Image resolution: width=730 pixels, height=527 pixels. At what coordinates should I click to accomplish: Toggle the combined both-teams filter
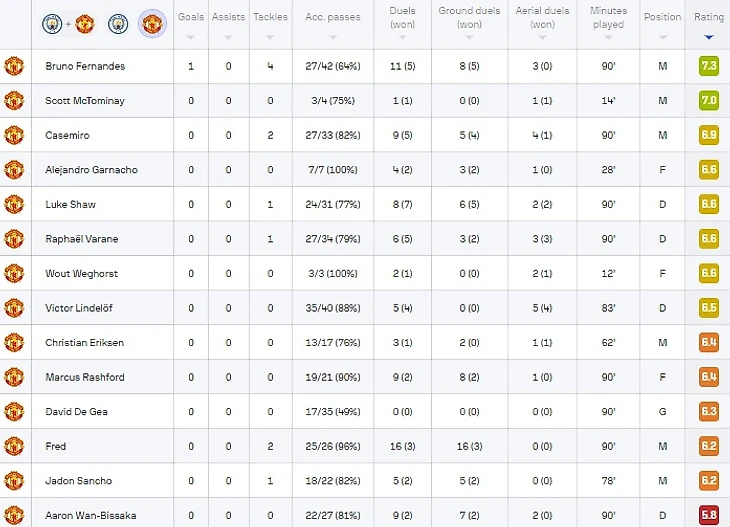[x=69, y=22]
